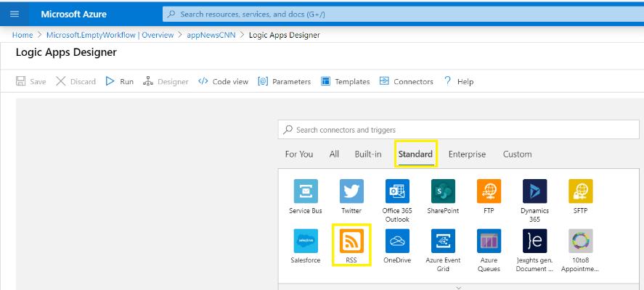
Task: Click the Code view toolbar button
Action: 224,81
